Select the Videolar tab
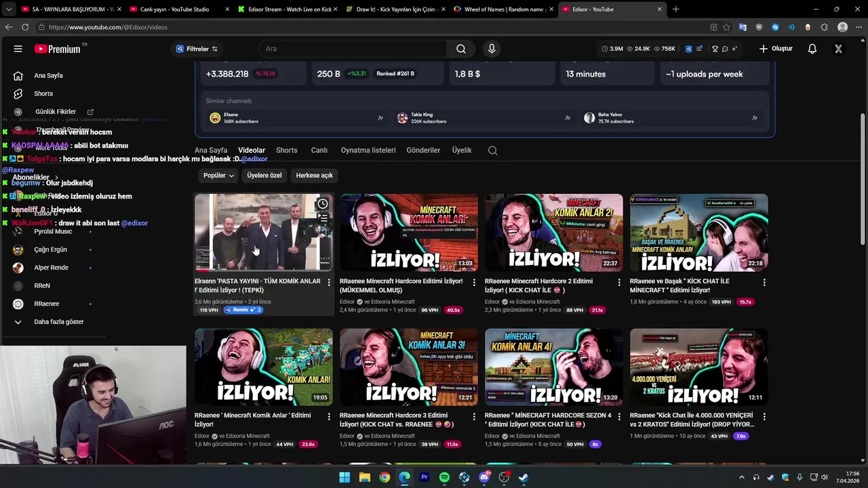The width and height of the screenshot is (868, 488). 252,150
